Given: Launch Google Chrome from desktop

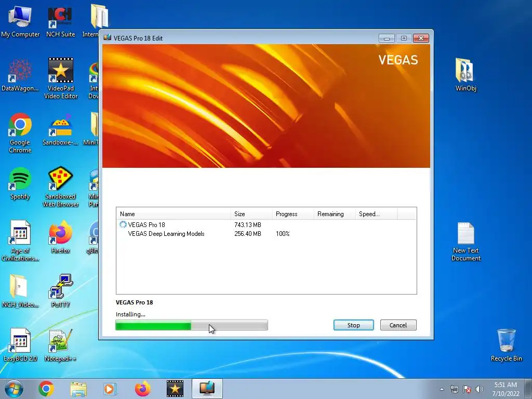Looking at the screenshot, I should pos(20,132).
